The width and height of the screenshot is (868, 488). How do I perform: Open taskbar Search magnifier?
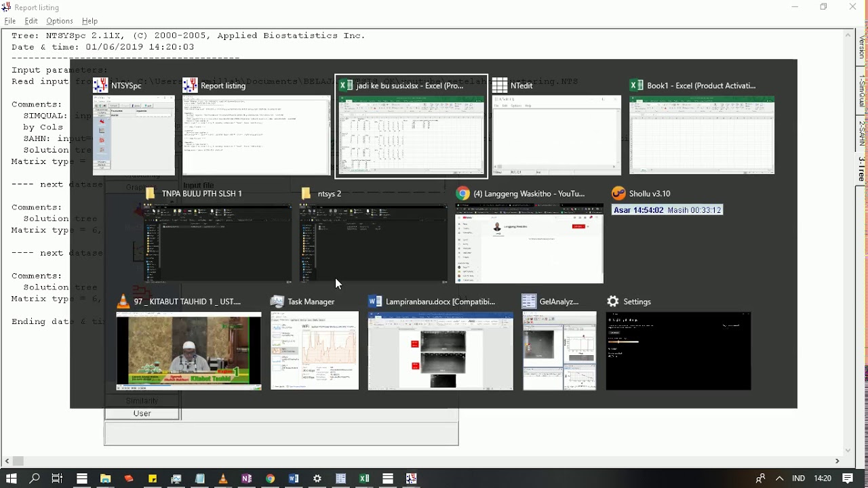click(35, 479)
